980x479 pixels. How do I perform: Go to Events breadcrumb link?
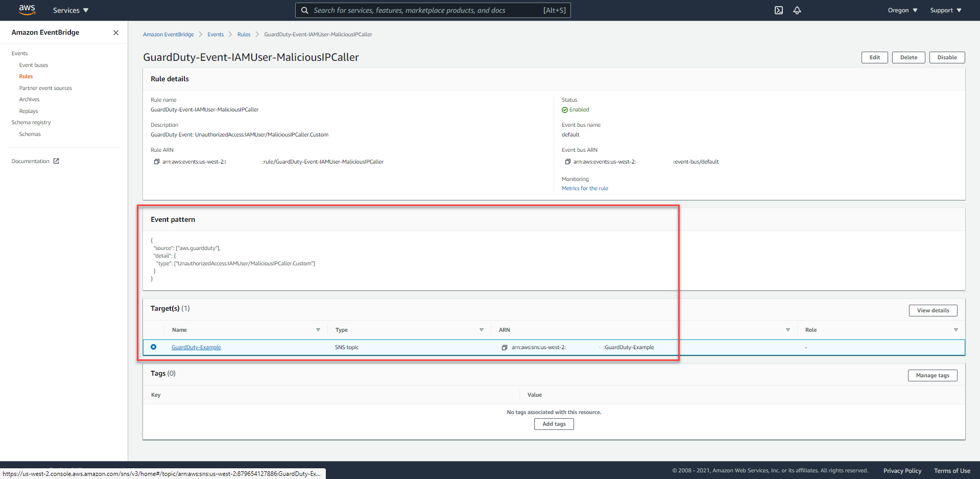(216, 34)
